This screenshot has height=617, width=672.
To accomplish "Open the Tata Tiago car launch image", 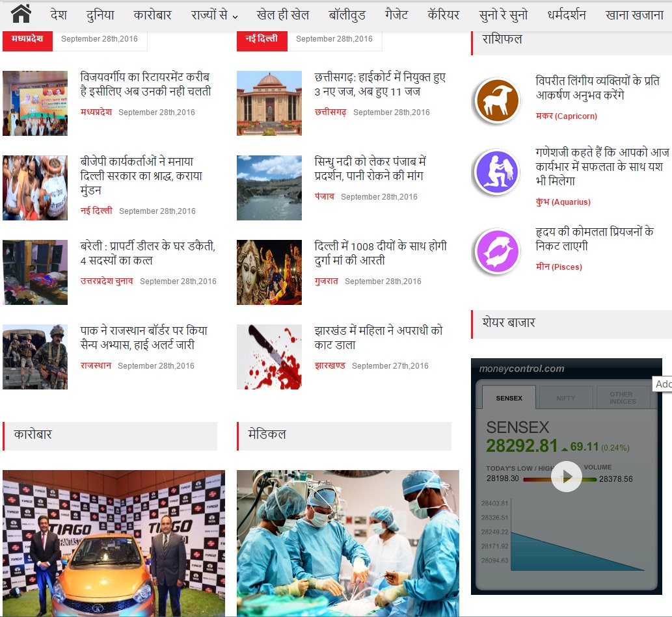I will pyautogui.click(x=114, y=543).
